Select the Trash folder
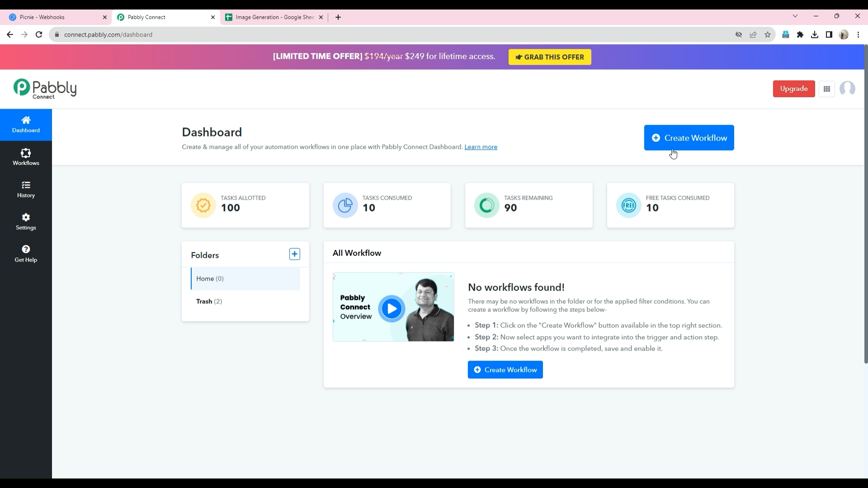 pos(209,301)
